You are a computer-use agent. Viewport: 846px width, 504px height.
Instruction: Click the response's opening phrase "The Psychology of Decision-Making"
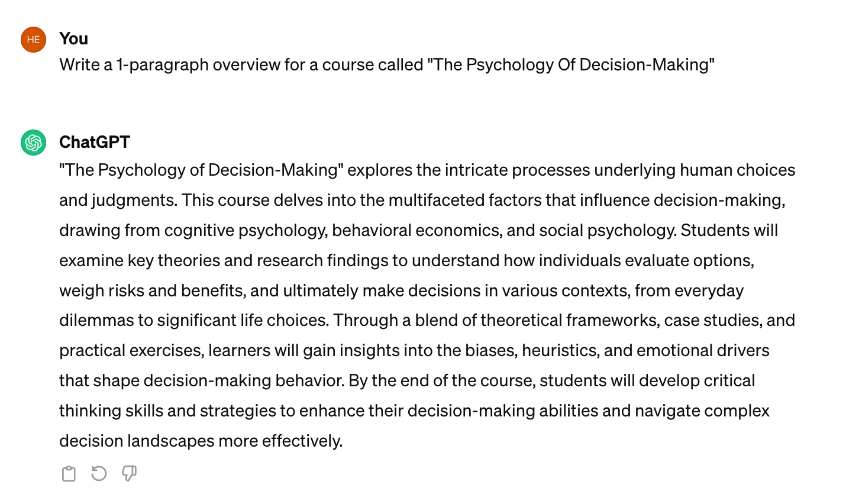pyautogui.click(x=201, y=170)
